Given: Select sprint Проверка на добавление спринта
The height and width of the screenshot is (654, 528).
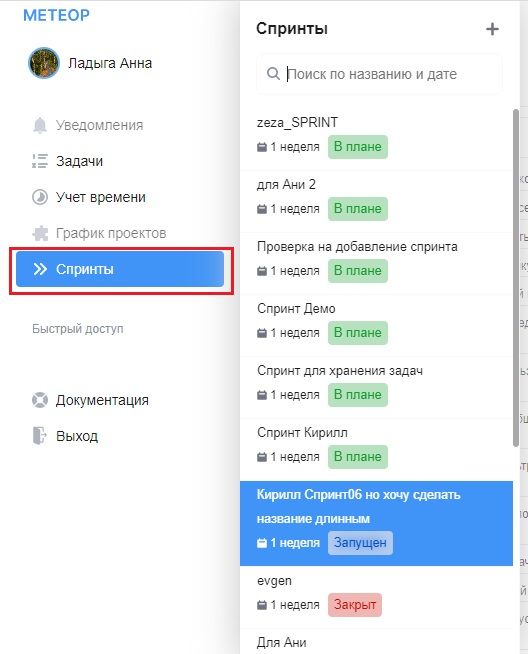Looking at the screenshot, I should (x=376, y=263).
